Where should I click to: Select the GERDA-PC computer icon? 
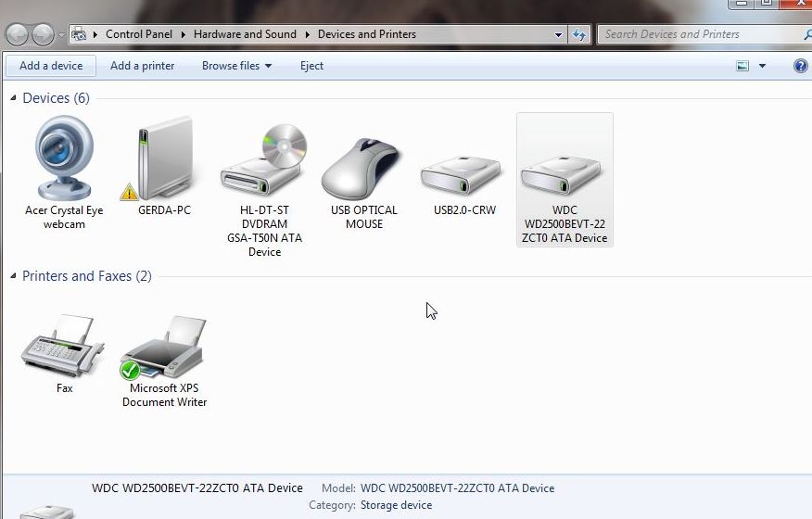(164, 159)
